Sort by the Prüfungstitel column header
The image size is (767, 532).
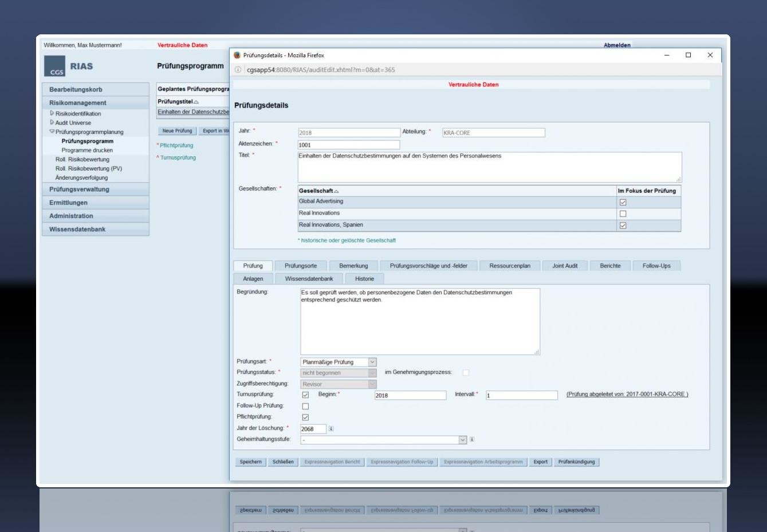(178, 101)
